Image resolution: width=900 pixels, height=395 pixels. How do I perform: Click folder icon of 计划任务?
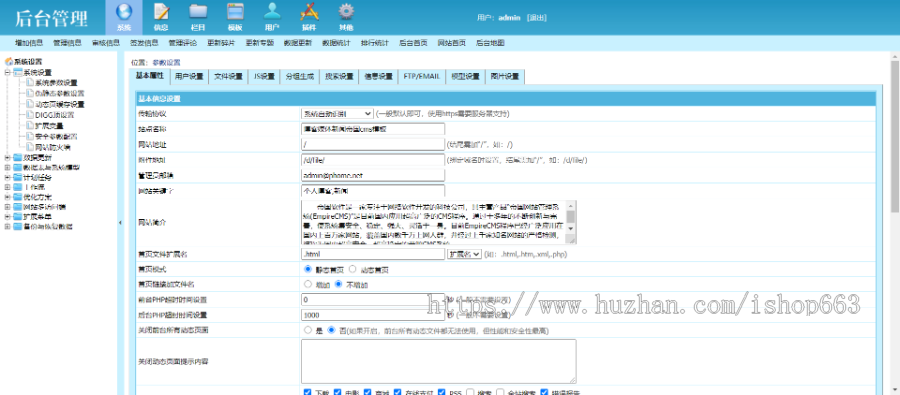[x=17, y=177]
